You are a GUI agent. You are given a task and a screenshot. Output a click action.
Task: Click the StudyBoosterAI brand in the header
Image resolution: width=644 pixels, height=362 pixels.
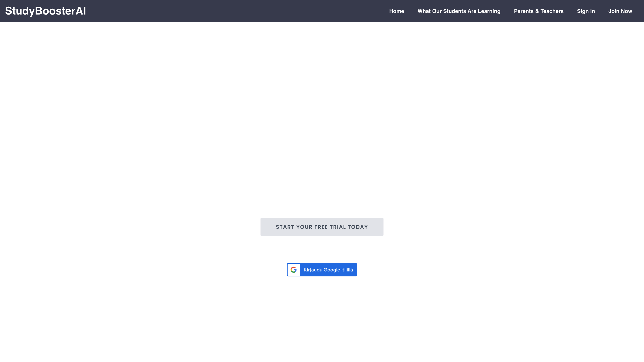45,11
